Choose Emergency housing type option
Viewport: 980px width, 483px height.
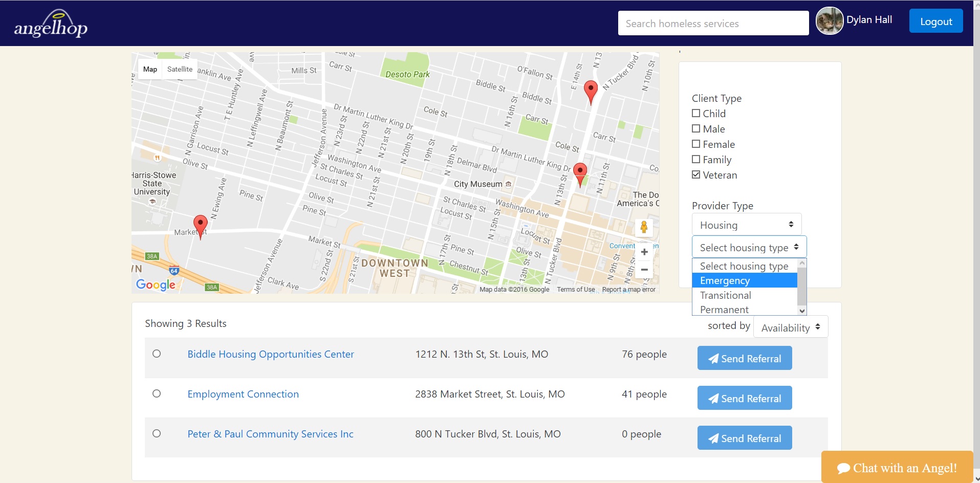(745, 280)
